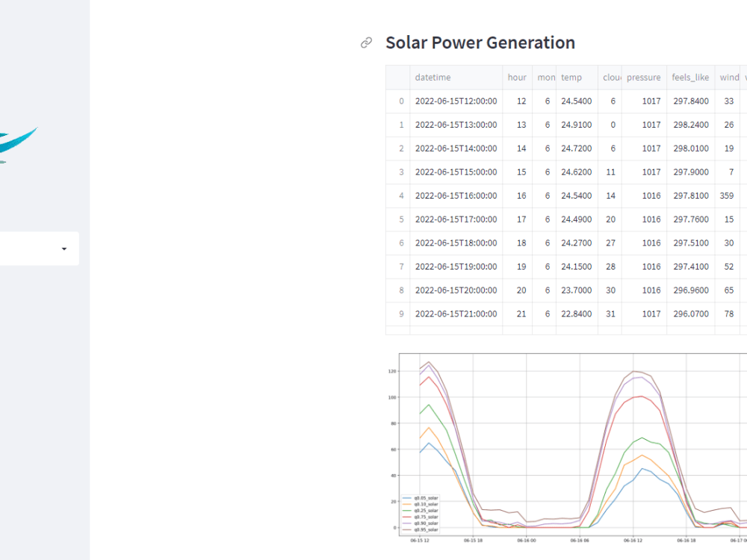Viewport: 747px width, 560px height.
Task: Select the pressure column header
Action: (643, 77)
